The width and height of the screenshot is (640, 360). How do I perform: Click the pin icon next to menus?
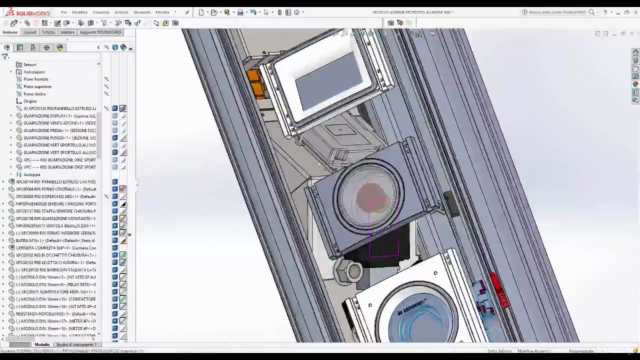click(187, 12)
